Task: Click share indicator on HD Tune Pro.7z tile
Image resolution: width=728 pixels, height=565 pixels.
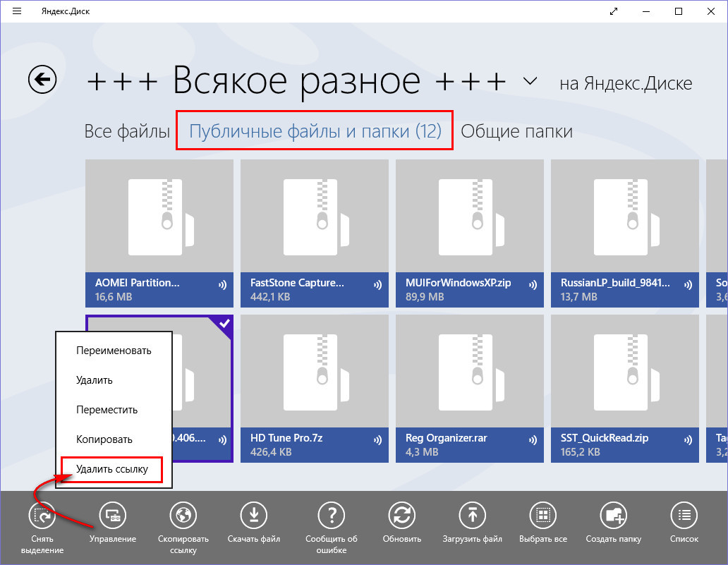Action: [377, 440]
